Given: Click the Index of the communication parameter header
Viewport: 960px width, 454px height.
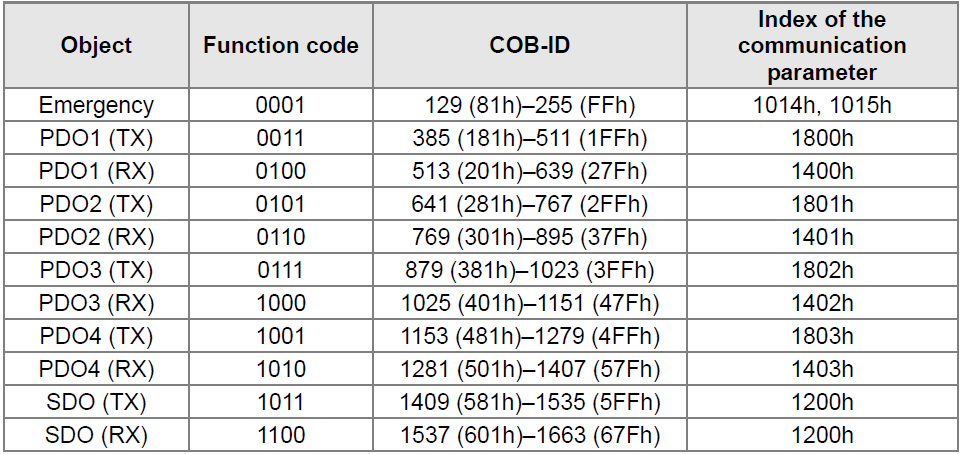Looking at the screenshot, I should [822, 46].
